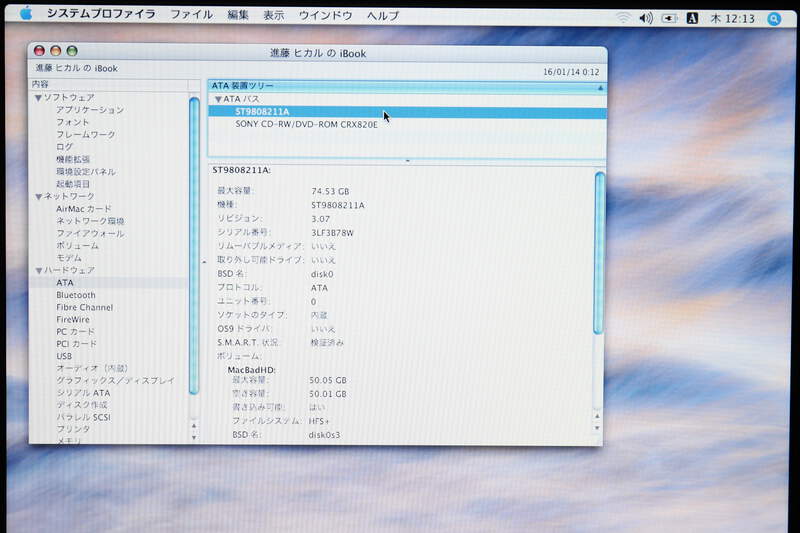Select アプリケーション in the sidebar
This screenshot has height=533, width=800.
tap(90, 110)
